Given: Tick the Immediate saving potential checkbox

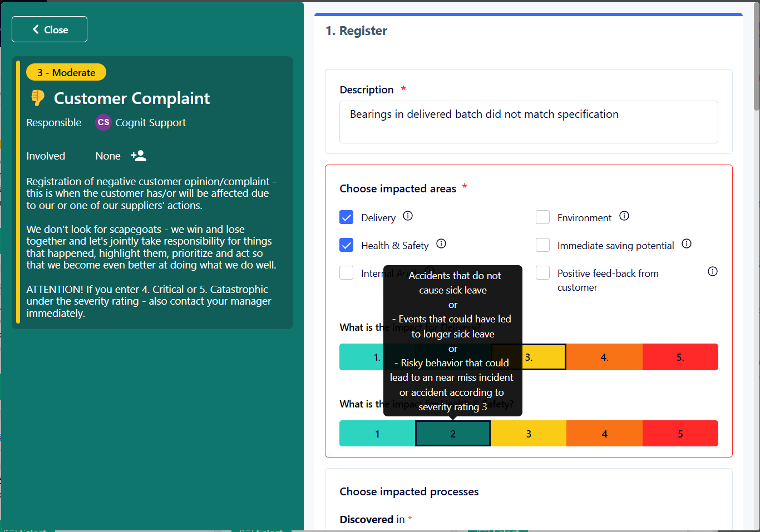Looking at the screenshot, I should 543,245.
